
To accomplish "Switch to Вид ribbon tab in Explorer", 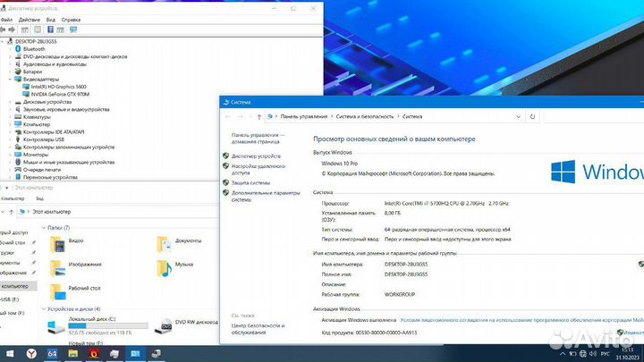I will (39, 198).
